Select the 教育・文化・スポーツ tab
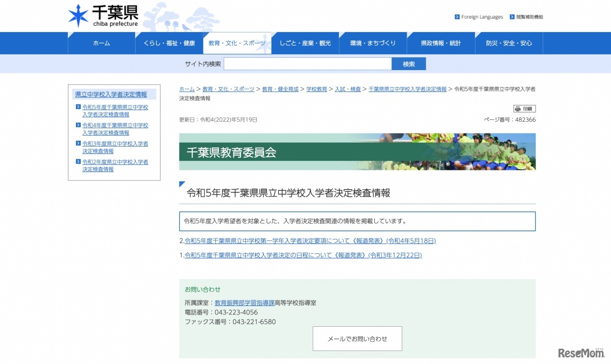Viewport: 611px width, 364px height. (238, 43)
